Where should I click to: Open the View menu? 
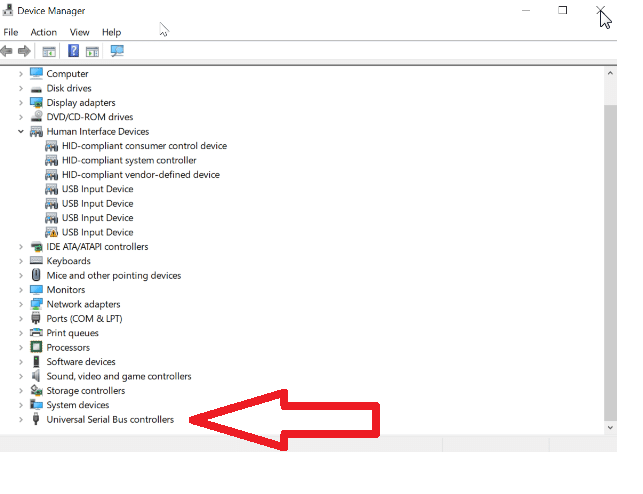[79, 32]
